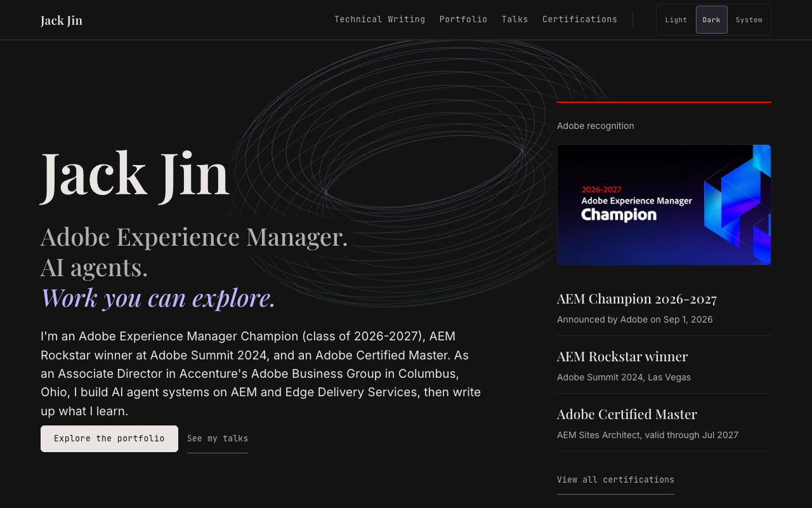Open the View all certifications link
812x508 pixels.
(x=615, y=480)
